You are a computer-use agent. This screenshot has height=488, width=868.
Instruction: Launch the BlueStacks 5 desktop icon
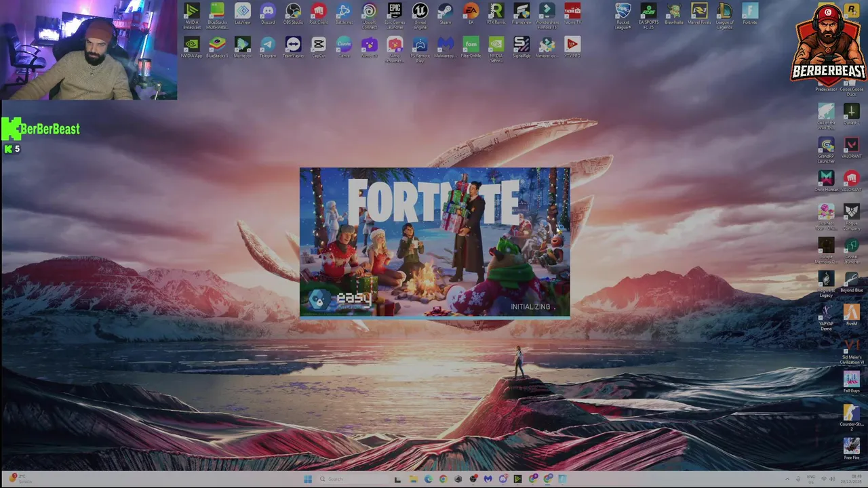[217, 47]
